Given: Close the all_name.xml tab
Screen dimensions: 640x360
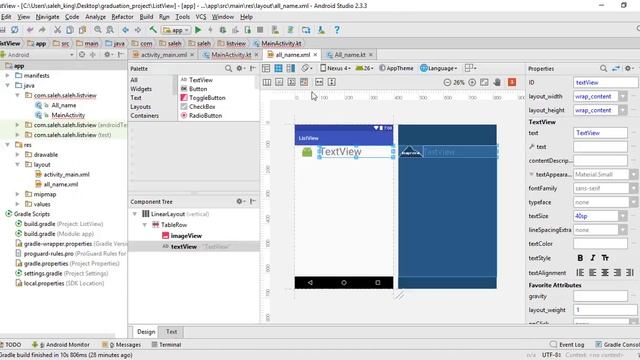Looking at the screenshot, I should 315,55.
